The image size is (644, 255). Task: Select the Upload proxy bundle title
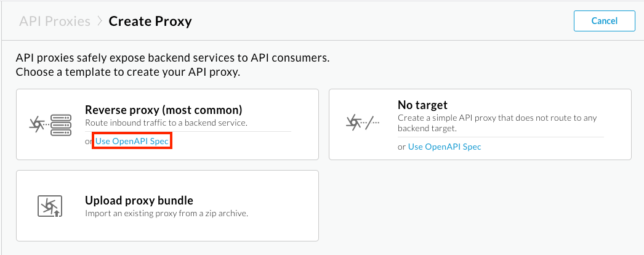tap(139, 200)
